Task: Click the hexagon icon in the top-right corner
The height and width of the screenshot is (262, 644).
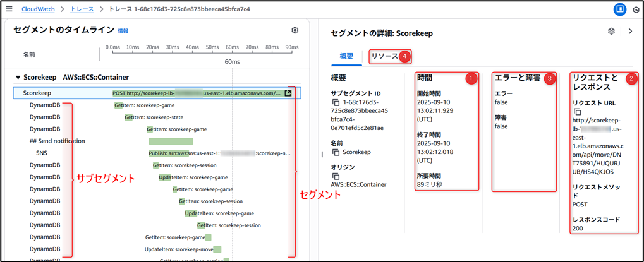Action: click(x=636, y=9)
